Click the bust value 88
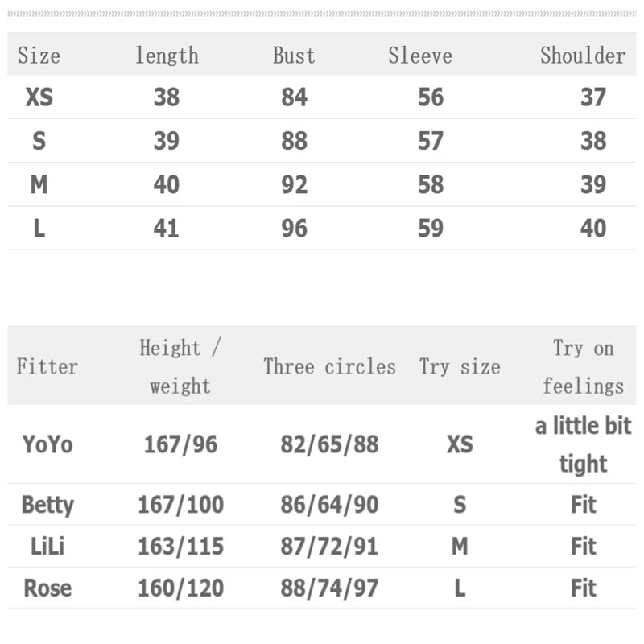 pyautogui.click(x=294, y=141)
